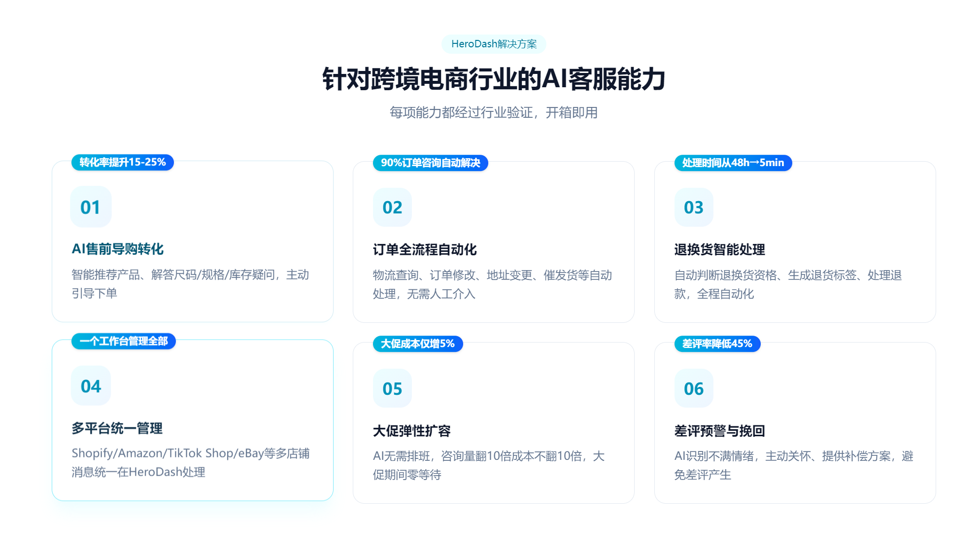Click the 04 number icon

click(x=91, y=386)
